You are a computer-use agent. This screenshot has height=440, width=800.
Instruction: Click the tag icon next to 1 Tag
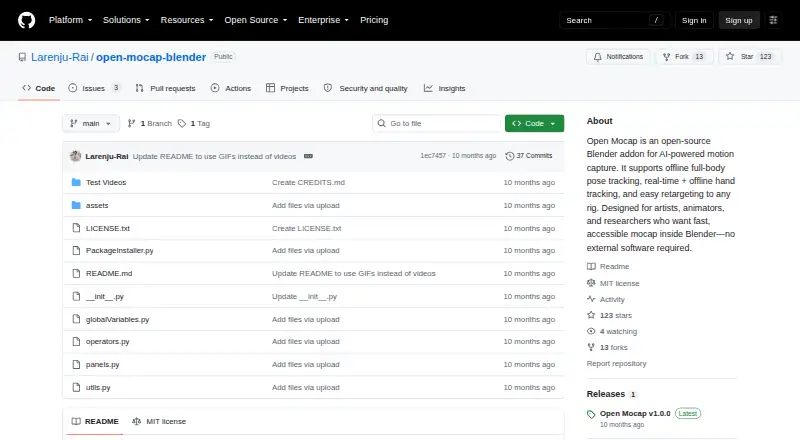(182, 124)
